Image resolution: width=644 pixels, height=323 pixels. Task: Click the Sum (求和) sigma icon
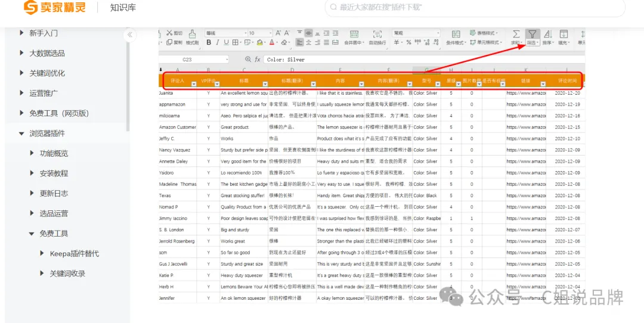click(x=516, y=33)
